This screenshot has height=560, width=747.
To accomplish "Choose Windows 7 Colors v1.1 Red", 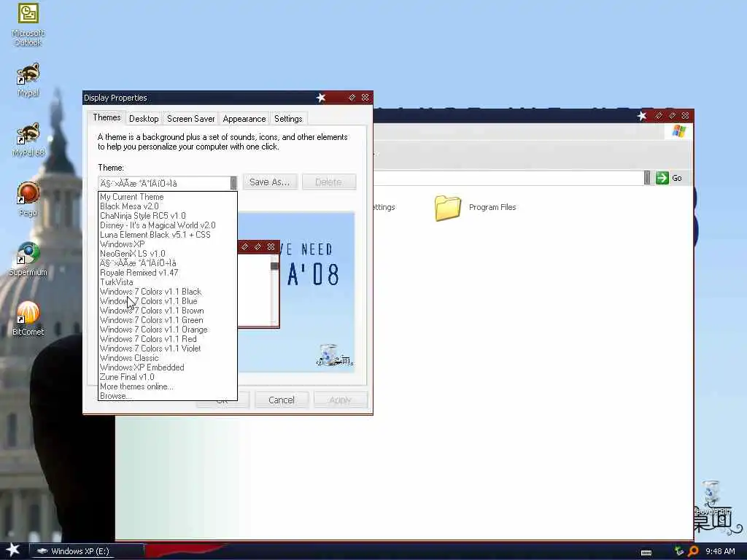I will (x=167, y=339).
